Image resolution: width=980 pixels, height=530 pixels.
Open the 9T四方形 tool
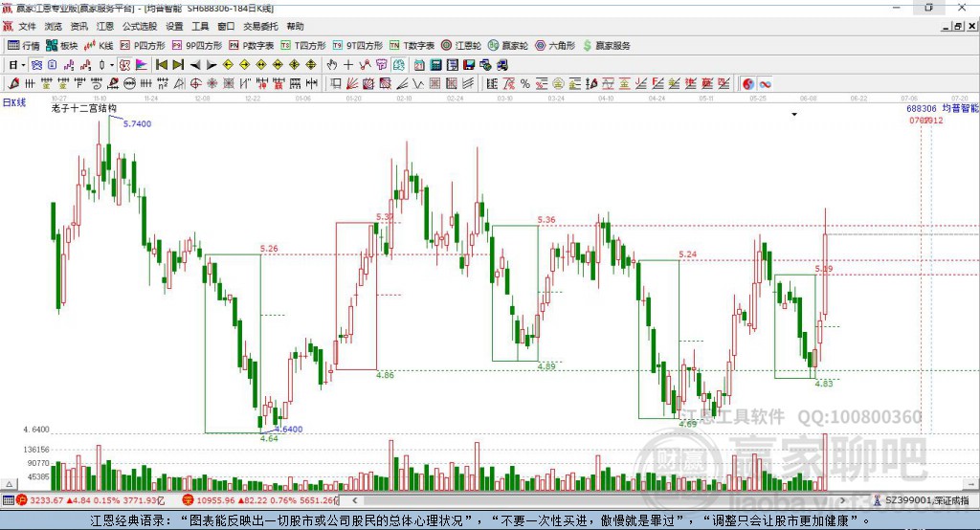(358, 46)
